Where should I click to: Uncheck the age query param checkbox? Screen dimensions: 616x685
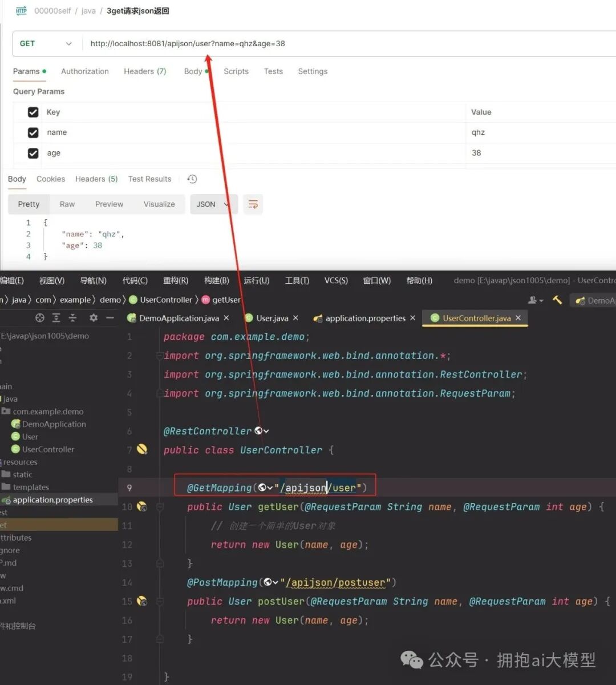pyautogui.click(x=33, y=153)
